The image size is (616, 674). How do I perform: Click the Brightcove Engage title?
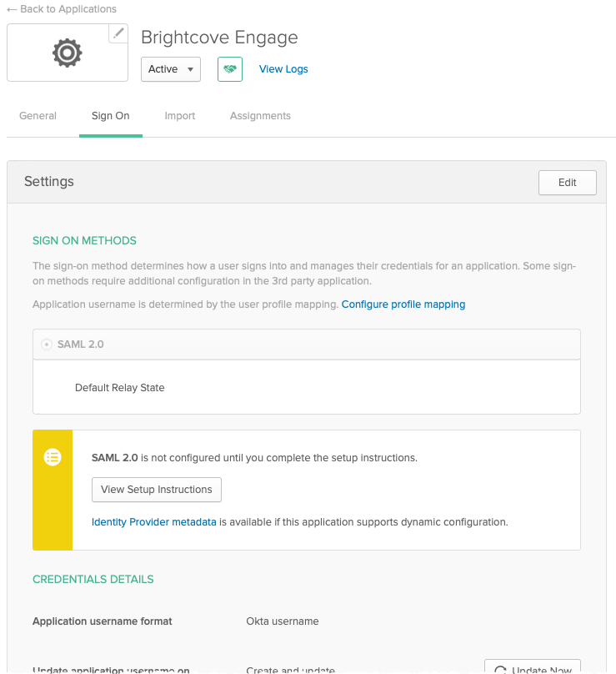(x=219, y=38)
